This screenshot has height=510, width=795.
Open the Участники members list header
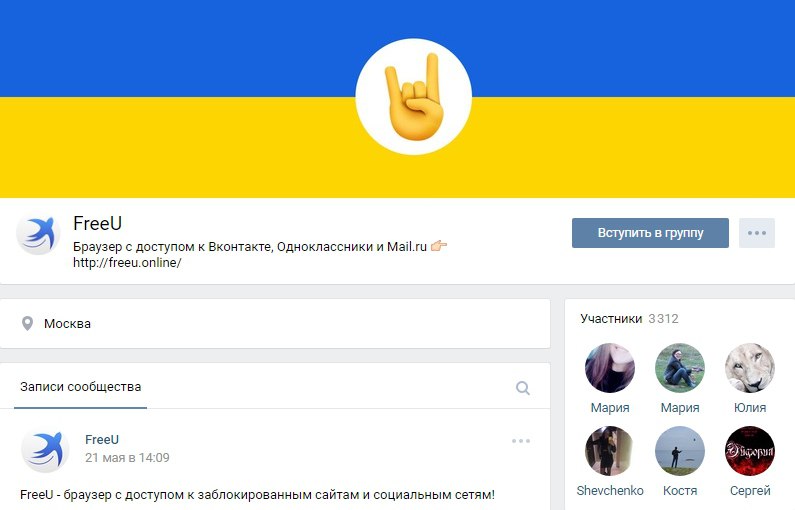[629, 318]
